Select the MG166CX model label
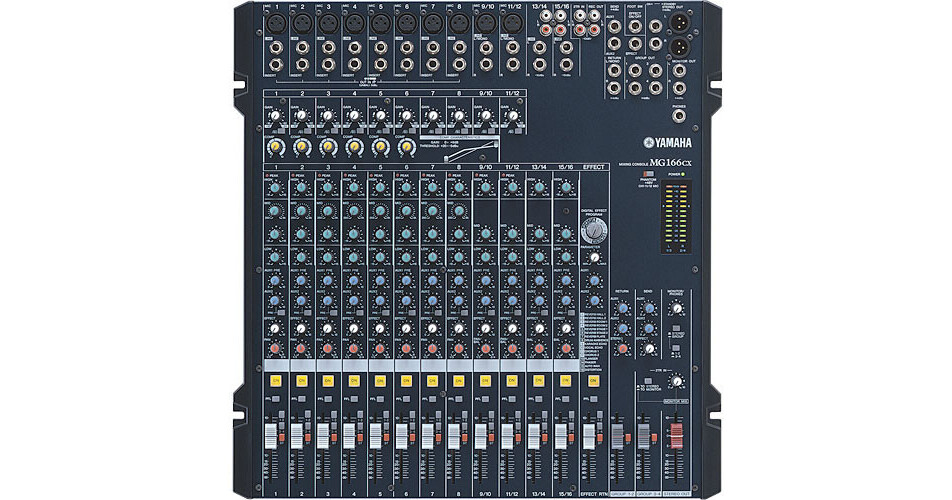Screen dimensions: 952x500 click(670, 163)
